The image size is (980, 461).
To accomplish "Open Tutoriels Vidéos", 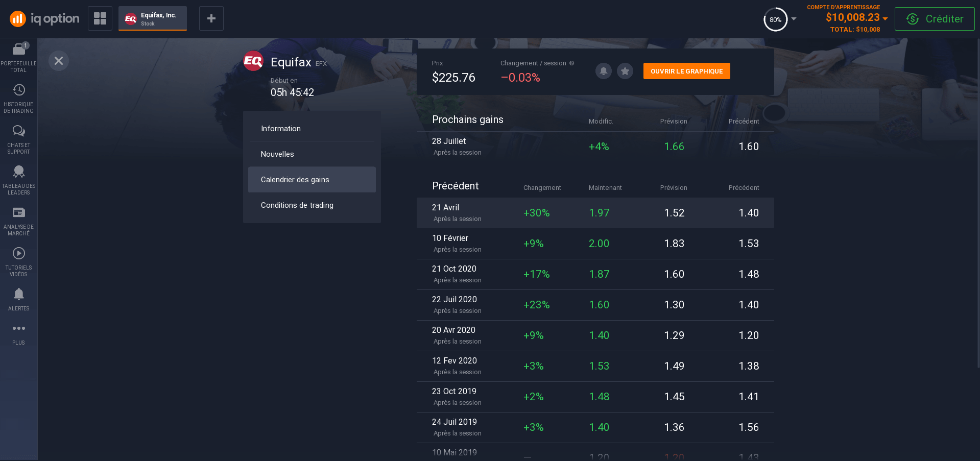I will [x=18, y=262].
